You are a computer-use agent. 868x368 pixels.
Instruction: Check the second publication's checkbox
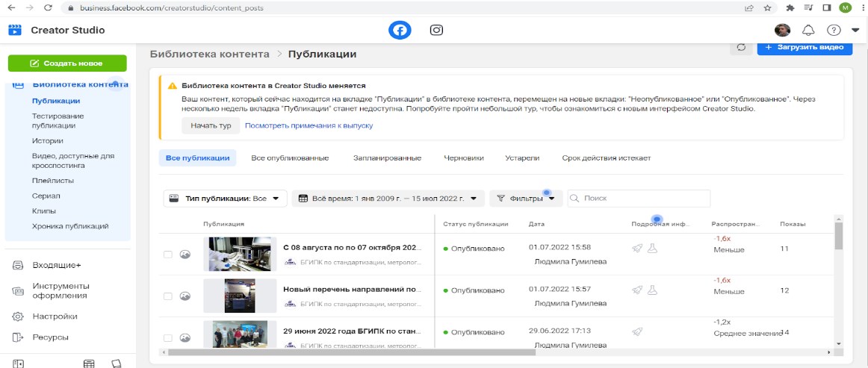click(x=168, y=296)
